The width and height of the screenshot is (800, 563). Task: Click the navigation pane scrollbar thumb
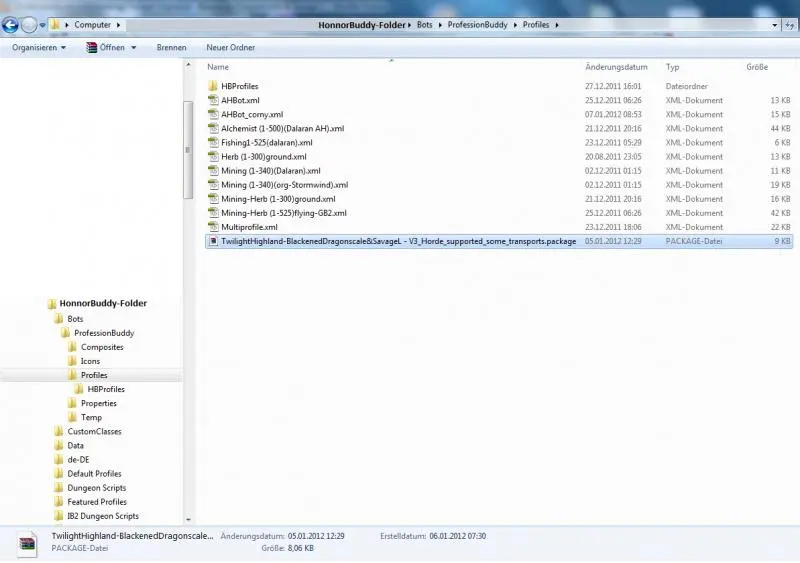coord(188,150)
